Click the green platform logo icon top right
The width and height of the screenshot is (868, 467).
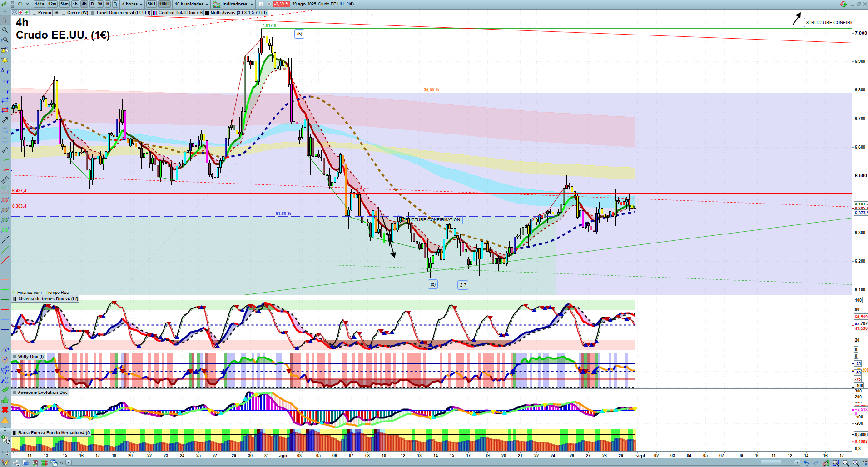843,4
